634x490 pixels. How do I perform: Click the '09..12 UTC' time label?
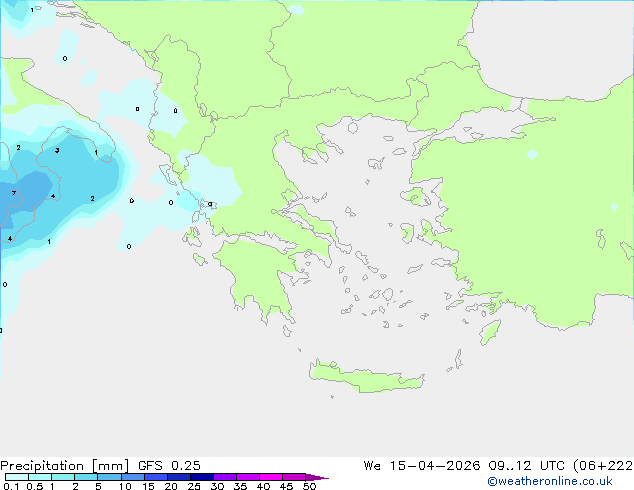pos(526,466)
